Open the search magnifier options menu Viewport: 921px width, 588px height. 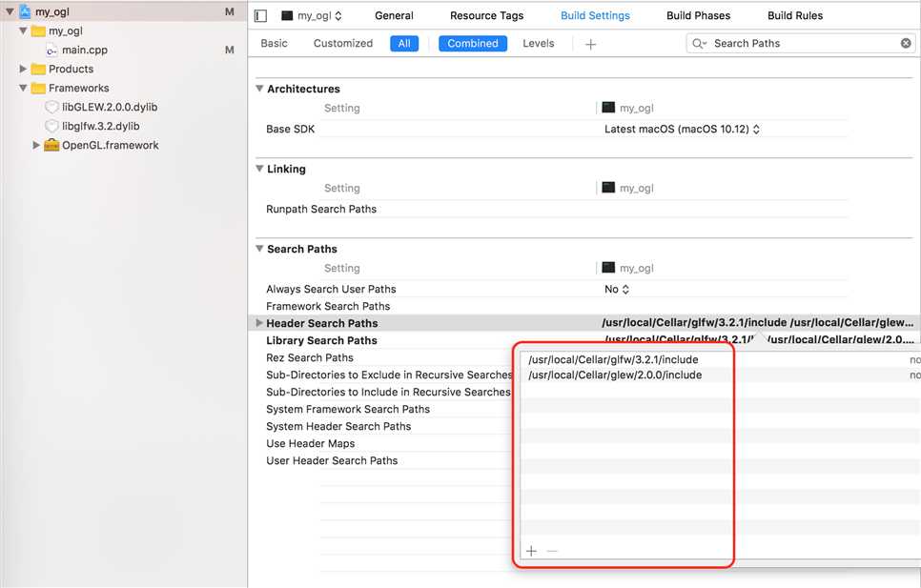pyautogui.click(x=699, y=44)
